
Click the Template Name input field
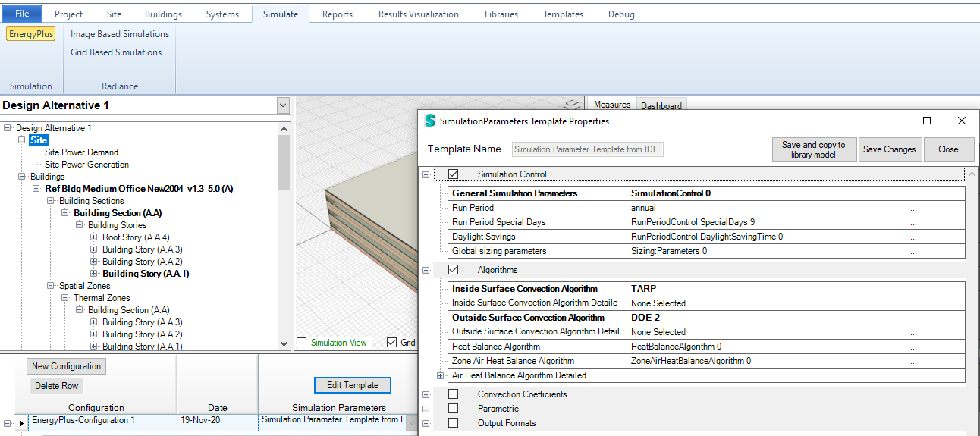[588, 149]
